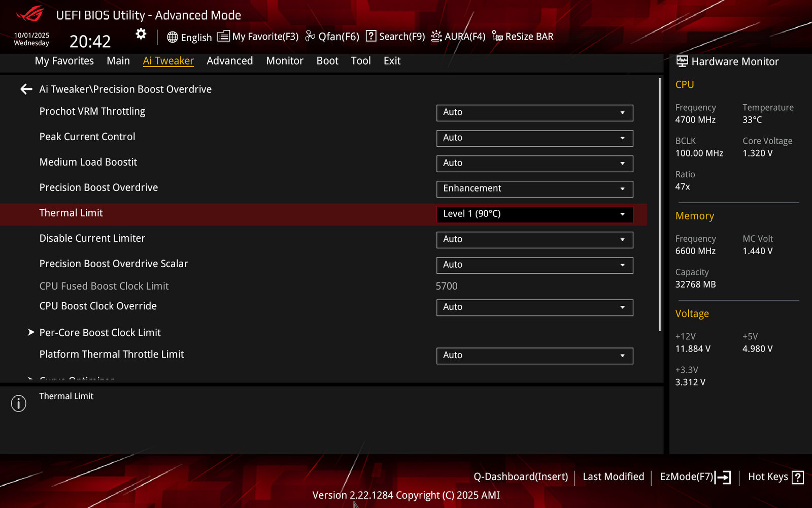Open the English language selector

pyautogui.click(x=189, y=37)
